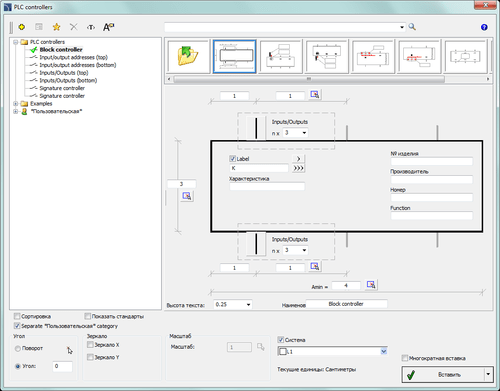Open the top Inputs/Outputs n x dropdown
The width and height of the screenshot is (500, 391).
304,133
